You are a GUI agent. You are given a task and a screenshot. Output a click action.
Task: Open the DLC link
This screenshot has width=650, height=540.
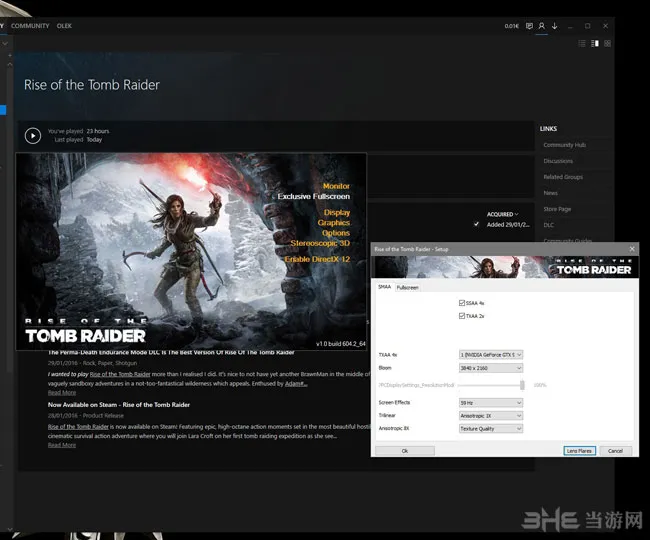pyautogui.click(x=548, y=225)
